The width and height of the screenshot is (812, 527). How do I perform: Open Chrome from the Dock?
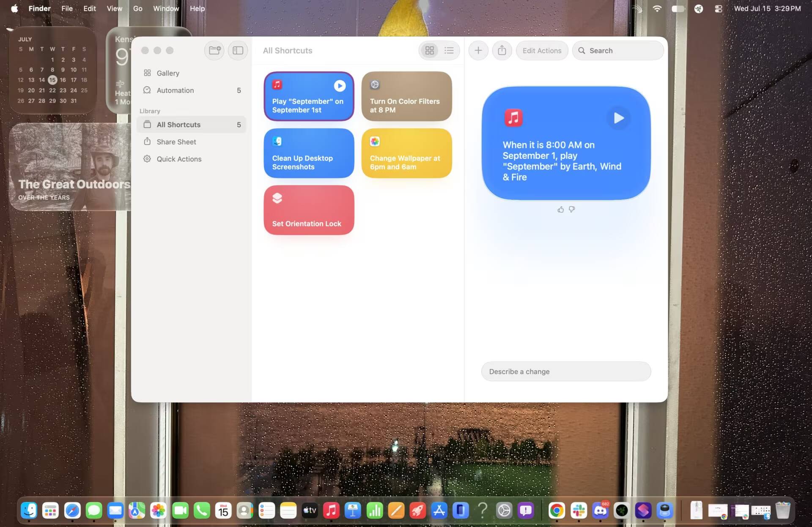point(557,511)
